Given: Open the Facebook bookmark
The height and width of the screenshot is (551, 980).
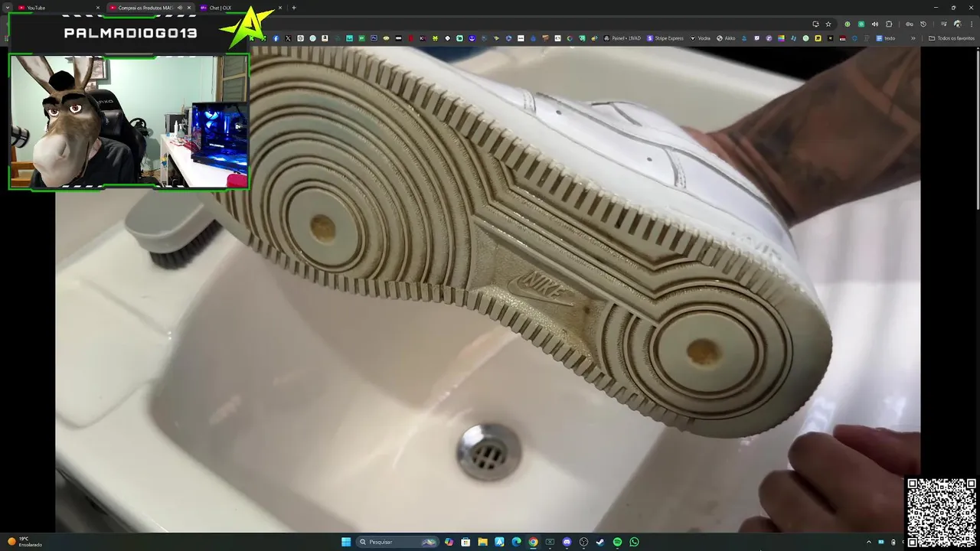Looking at the screenshot, I should [x=276, y=38].
